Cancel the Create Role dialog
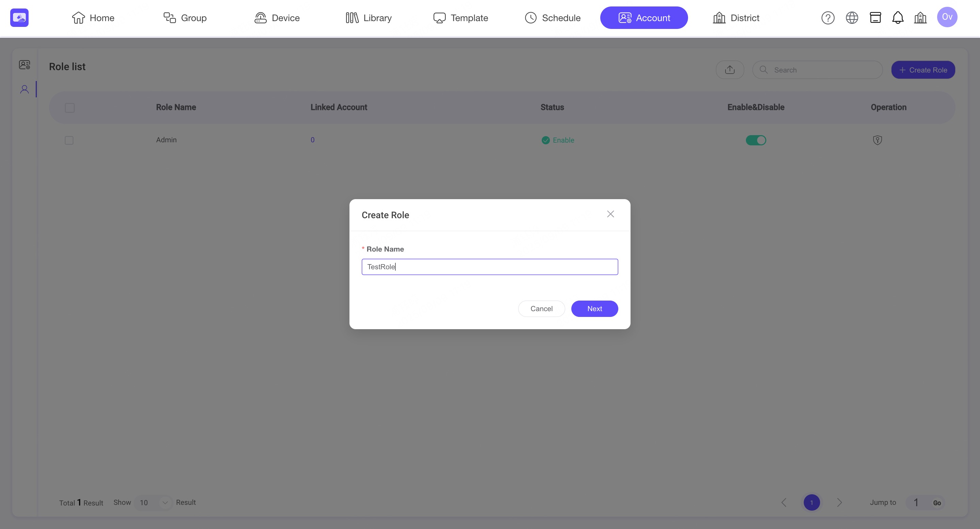 541,309
